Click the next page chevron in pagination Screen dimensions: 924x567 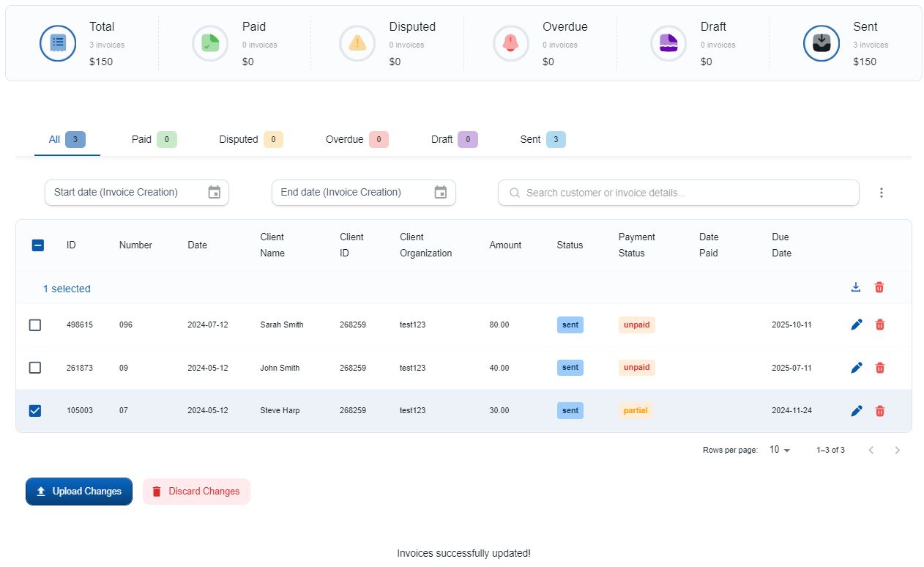pyautogui.click(x=897, y=450)
